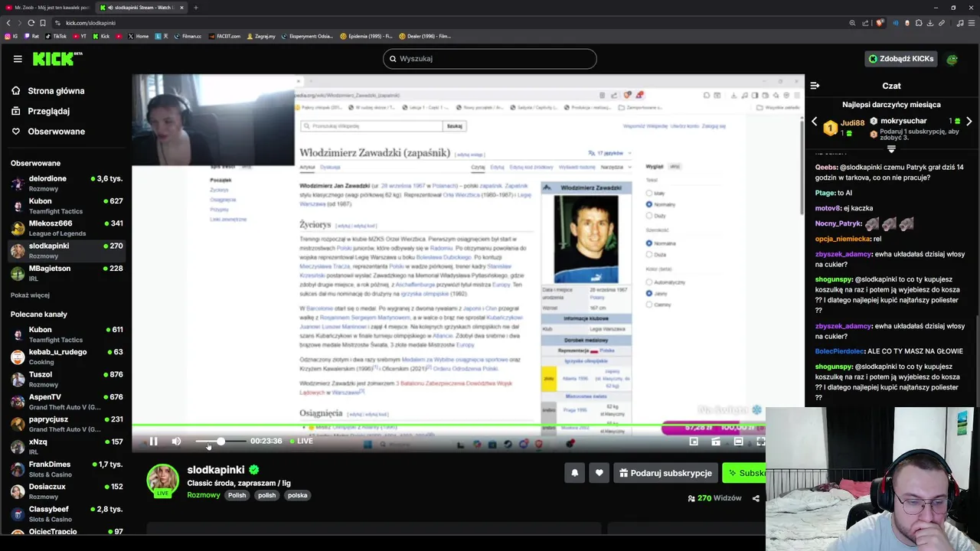Open browser main menu icon
Viewport: 980px width, 551px height.
pos(972,23)
